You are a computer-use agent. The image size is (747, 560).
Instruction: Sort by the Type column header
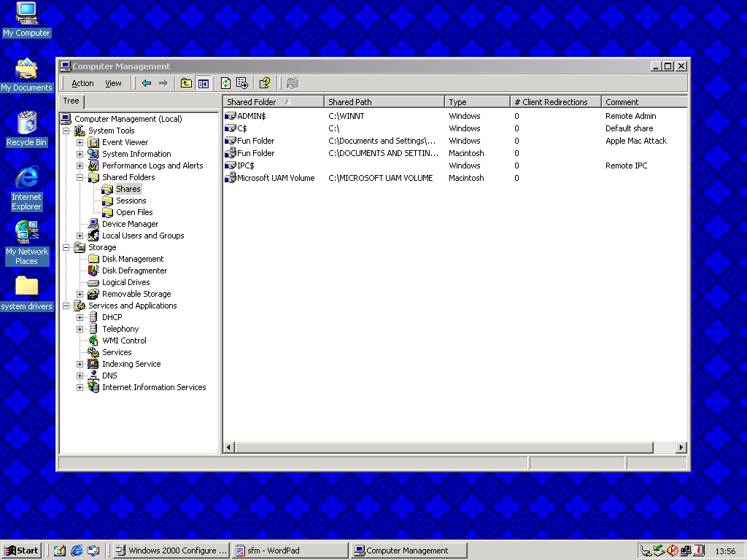477,102
